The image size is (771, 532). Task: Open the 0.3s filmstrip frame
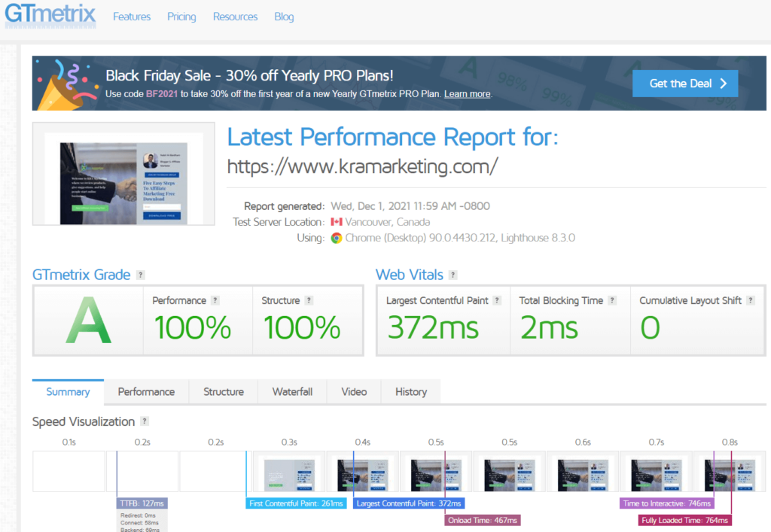click(x=288, y=472)
